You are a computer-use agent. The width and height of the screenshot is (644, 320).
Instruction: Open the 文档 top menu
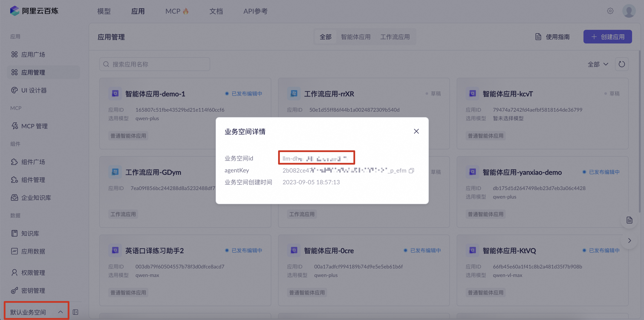coord(216,11)
